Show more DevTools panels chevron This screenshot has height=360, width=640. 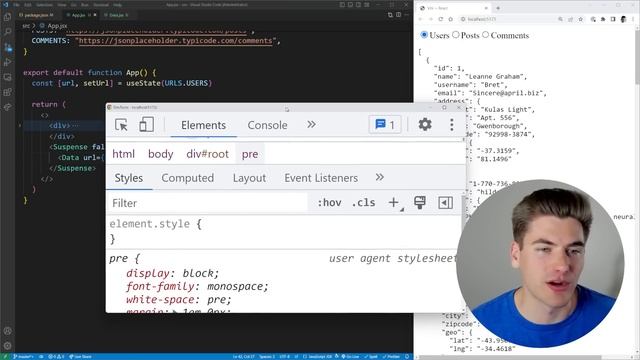[311, 124]
